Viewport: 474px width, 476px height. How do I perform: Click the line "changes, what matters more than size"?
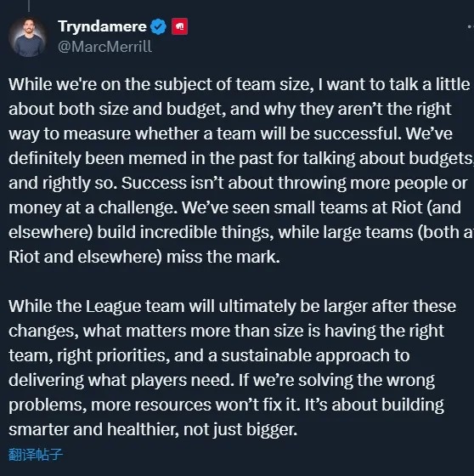click(x=226, y=331)
